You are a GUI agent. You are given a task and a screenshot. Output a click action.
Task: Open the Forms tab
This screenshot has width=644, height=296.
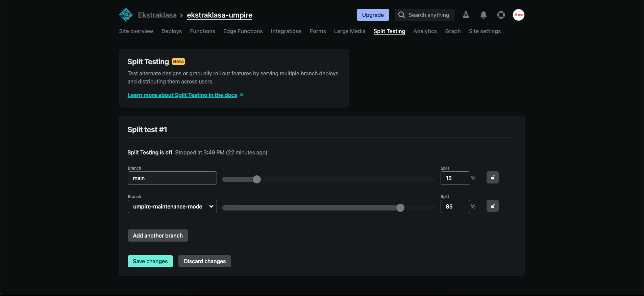pyautogui.click(x=318, y=31)
